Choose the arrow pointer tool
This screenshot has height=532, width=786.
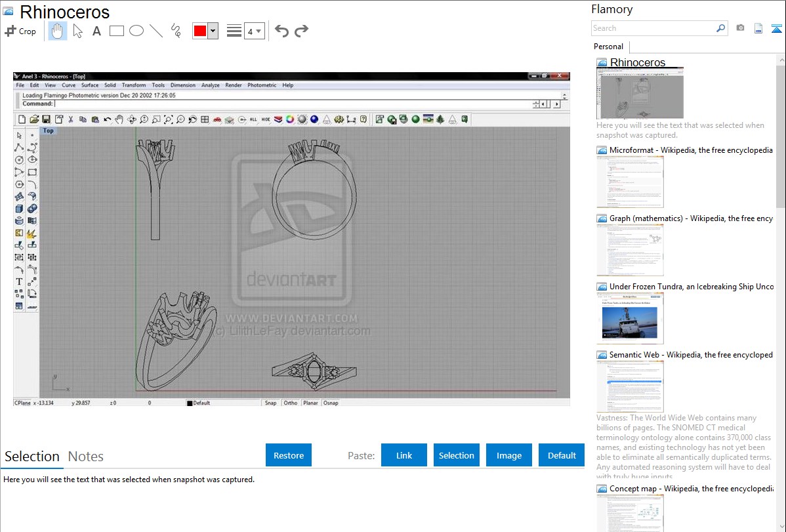pos(77,31)
